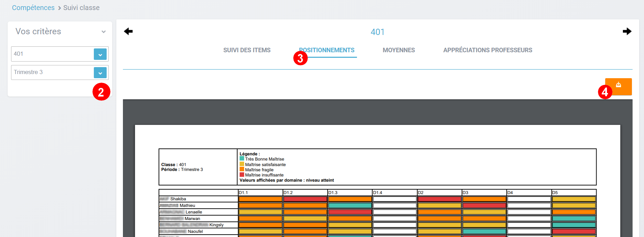
Task: Click the D5 column header
Action: click(574, 193)
